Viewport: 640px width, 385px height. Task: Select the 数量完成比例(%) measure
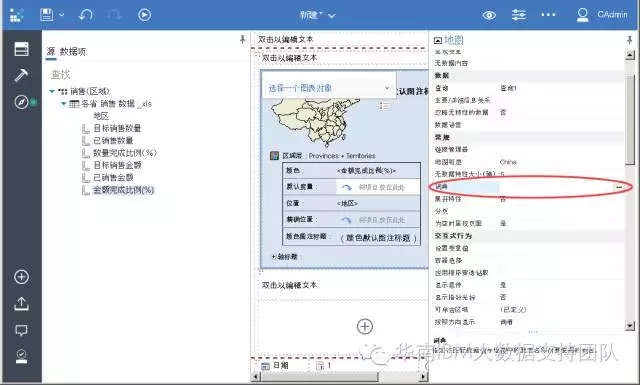(x=124, y=153)
